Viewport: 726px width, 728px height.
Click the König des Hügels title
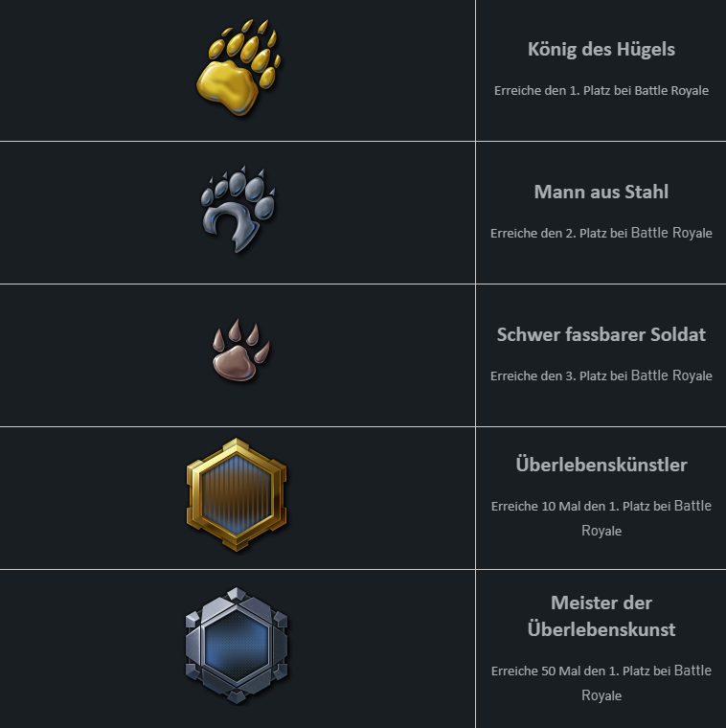tap(601, 49)
